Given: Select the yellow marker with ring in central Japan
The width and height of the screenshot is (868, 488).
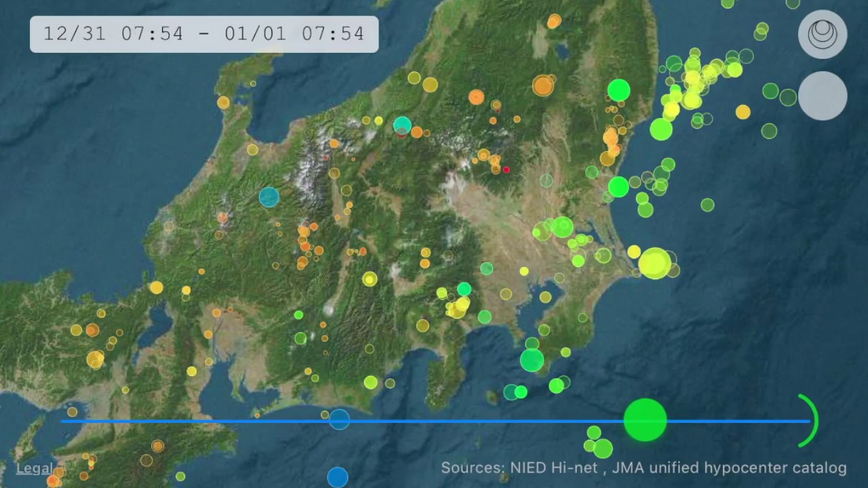Looking at the screenshot, I should [370, 279].
